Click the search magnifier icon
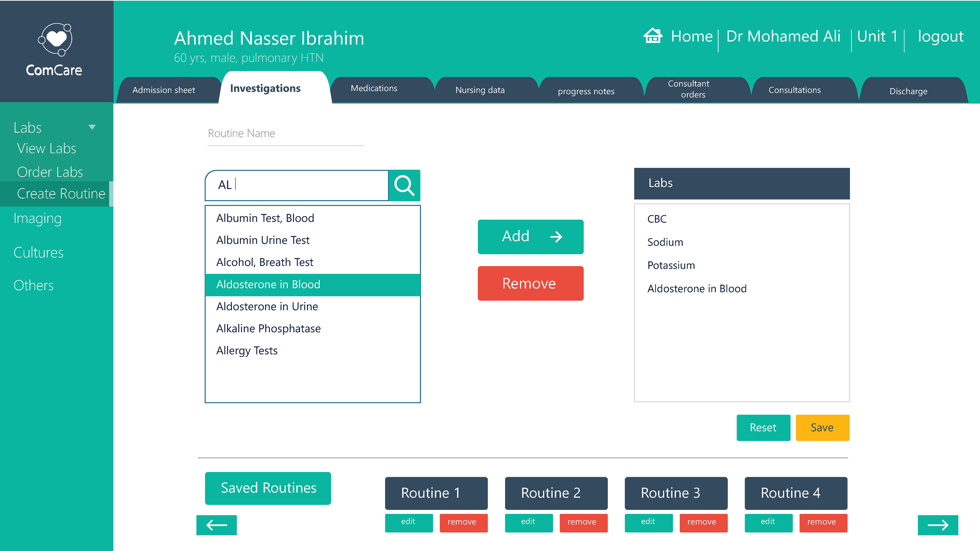980x551 pixels. (404, 185)
